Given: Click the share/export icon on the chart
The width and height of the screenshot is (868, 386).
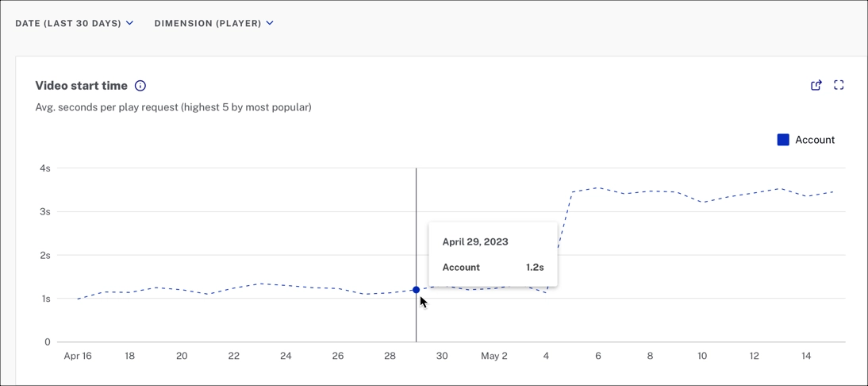Looking at the screenshot, I should 816,85.
